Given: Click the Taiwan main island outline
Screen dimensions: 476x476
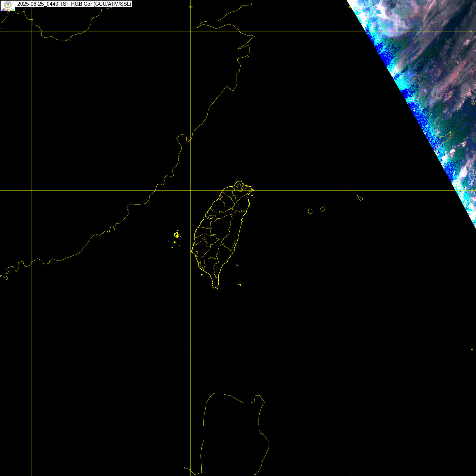Looking at the screenshot, I should coord(222,235).
